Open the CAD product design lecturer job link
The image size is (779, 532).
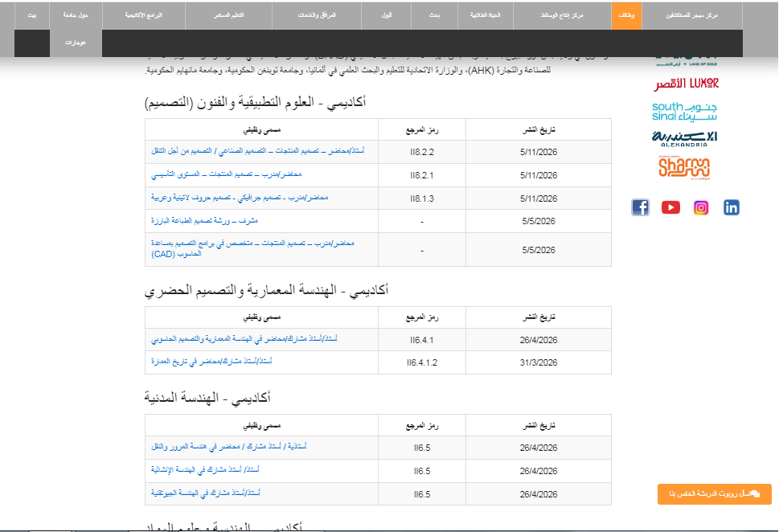tap(252, 248)
